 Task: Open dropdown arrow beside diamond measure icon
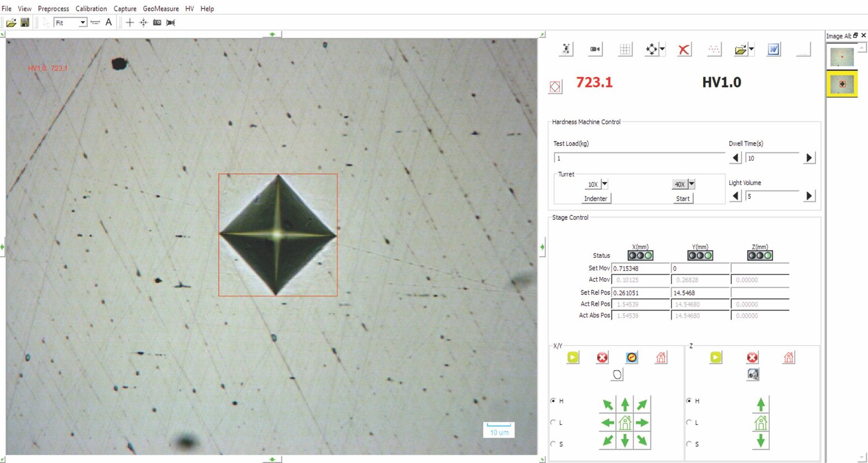point(662,49)
